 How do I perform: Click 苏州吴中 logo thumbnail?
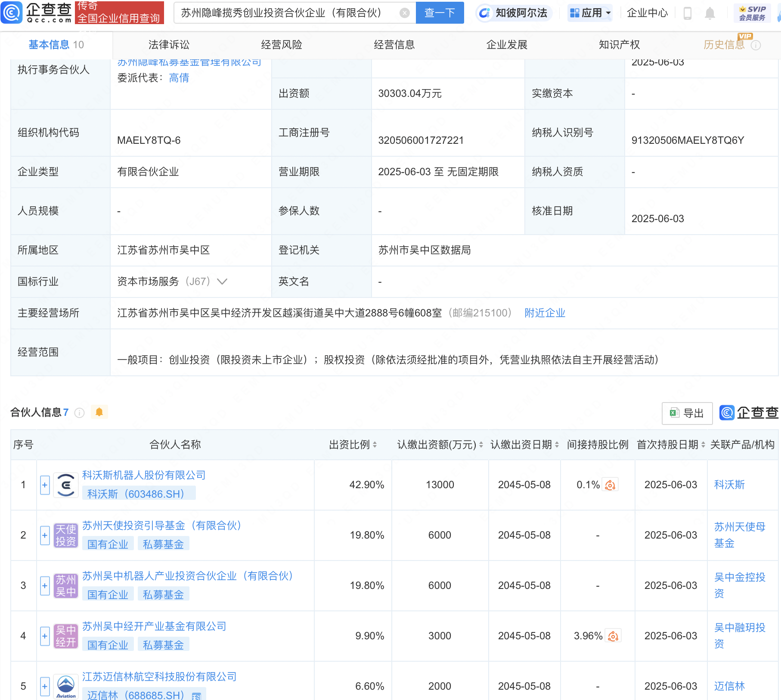pyautogui.click(x=66, y=586)
